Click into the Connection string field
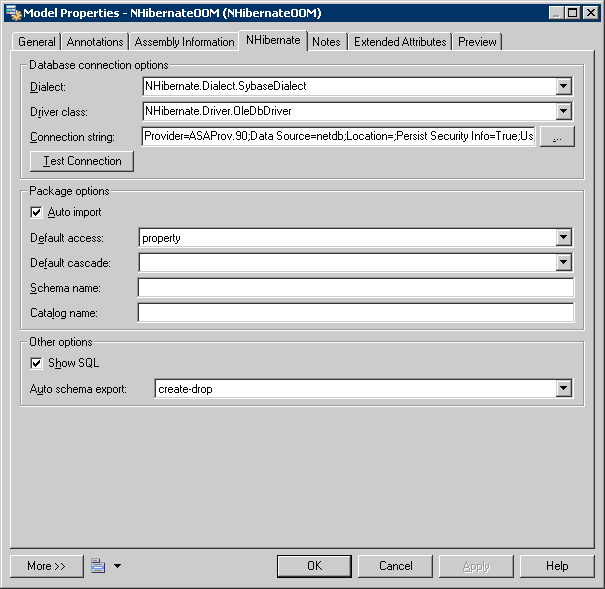This screenshot has height=589, width=605. pos(339,136)
